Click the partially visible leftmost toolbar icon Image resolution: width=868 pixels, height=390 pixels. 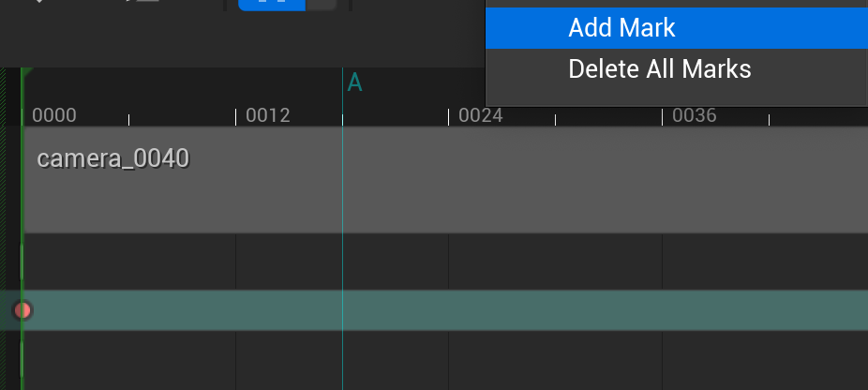[39, 3]
